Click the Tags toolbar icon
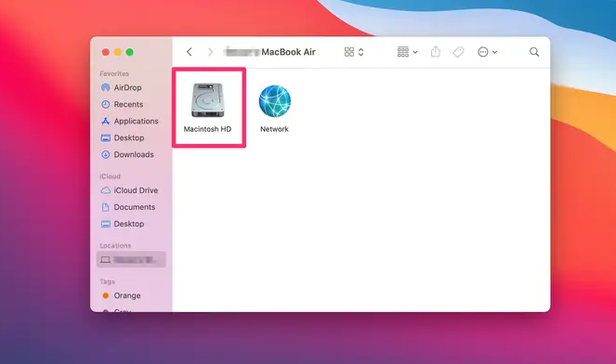The width and height of the screenshot is (616, 364). point(458,52)
